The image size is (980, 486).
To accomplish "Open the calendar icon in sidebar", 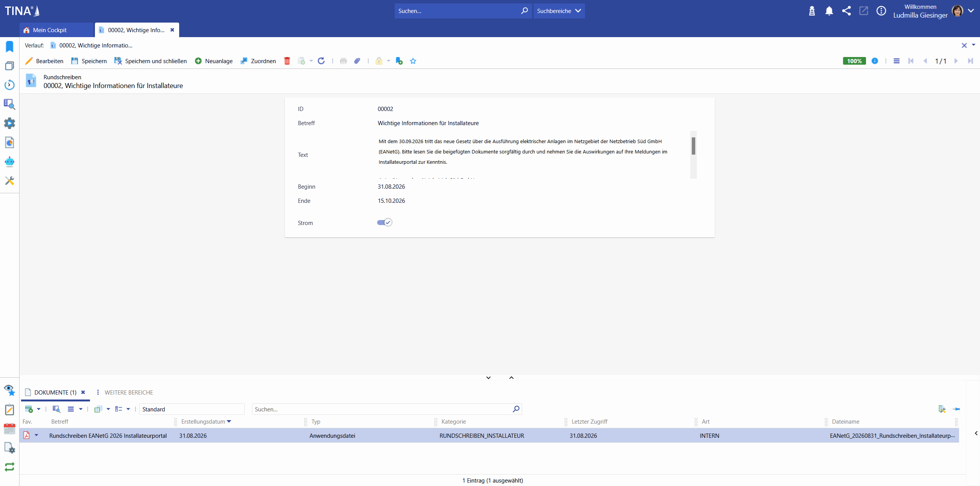I will point(10,428).
